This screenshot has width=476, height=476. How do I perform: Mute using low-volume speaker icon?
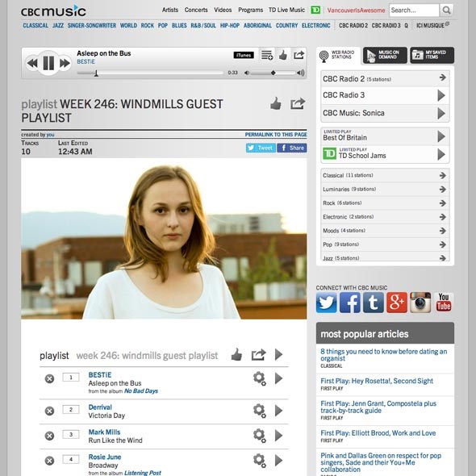point(247,73)
